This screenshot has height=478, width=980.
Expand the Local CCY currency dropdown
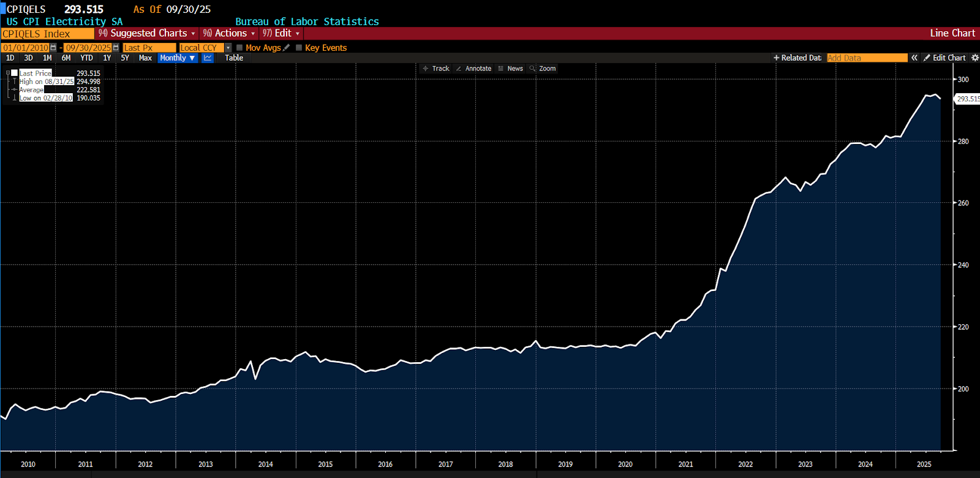228,48
